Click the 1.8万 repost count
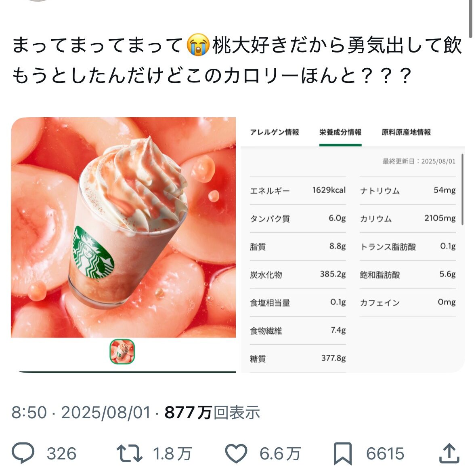Image resolution: width=476 pixels, height=476 pixels. (x=172, y=454)
